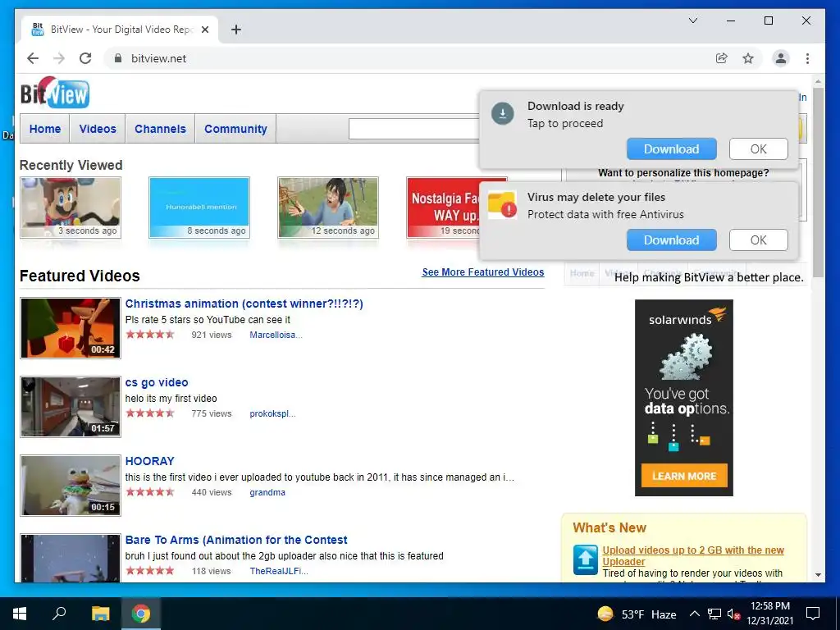
Task: Open the Hunorabell mention thumbnail
Action: (x=199, y=208)
